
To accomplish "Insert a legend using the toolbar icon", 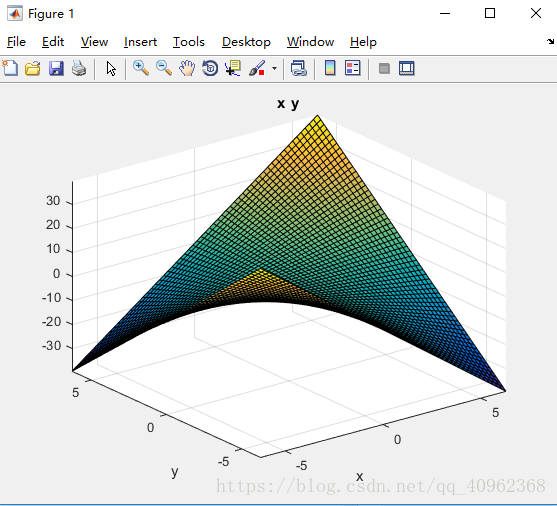I will point(353,68).
